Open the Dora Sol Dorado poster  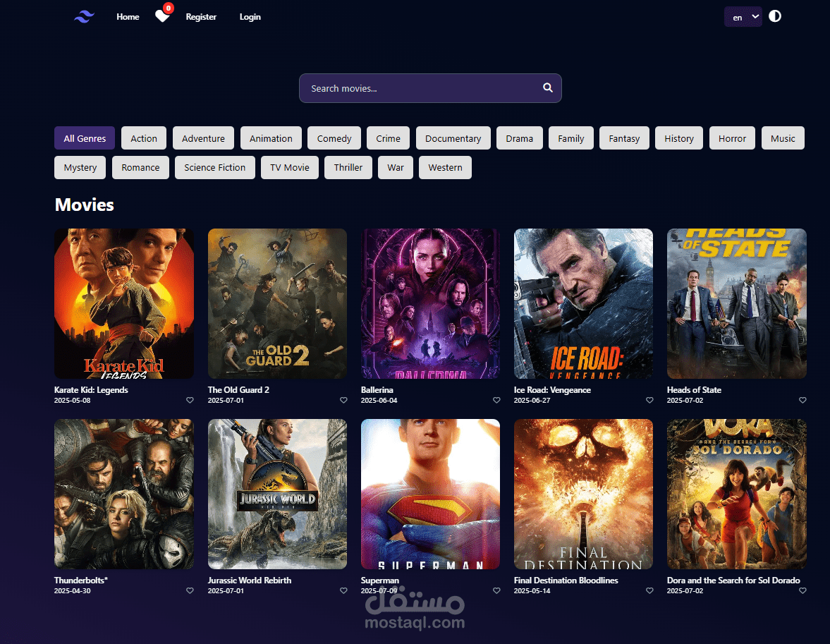(737, 494)
